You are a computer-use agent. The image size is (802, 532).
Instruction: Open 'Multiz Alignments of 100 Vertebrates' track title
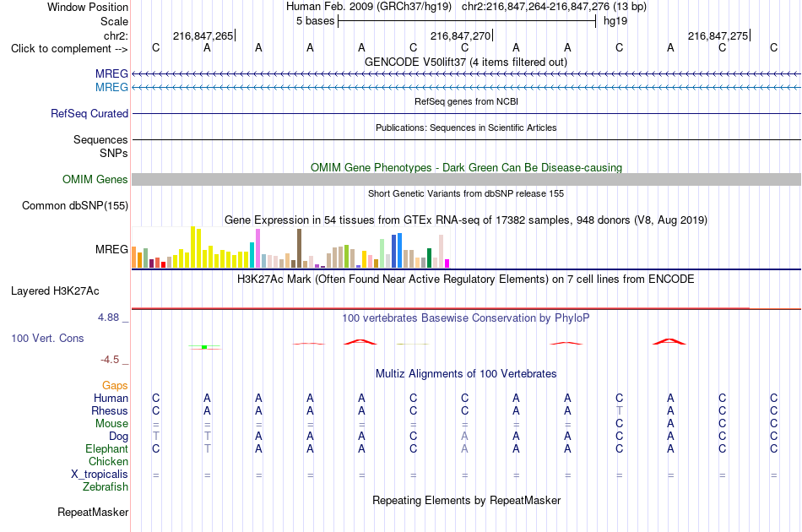(x=466, y=373)
